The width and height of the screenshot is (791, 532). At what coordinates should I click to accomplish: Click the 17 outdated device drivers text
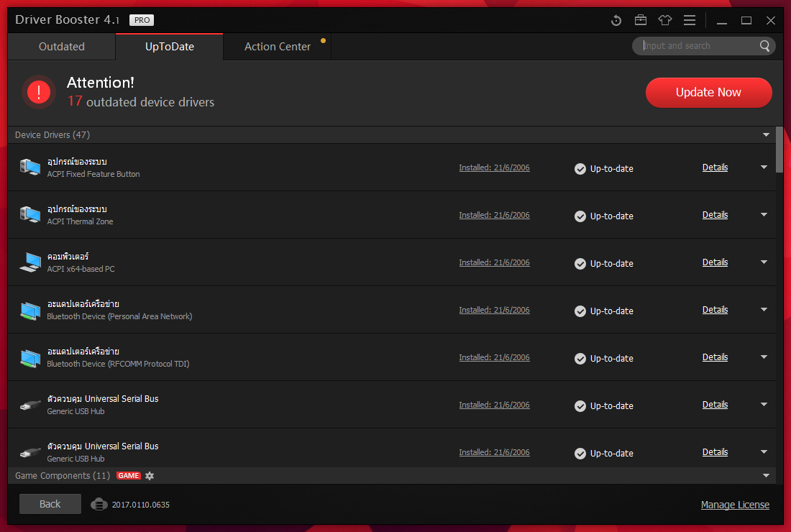[141, 101]
